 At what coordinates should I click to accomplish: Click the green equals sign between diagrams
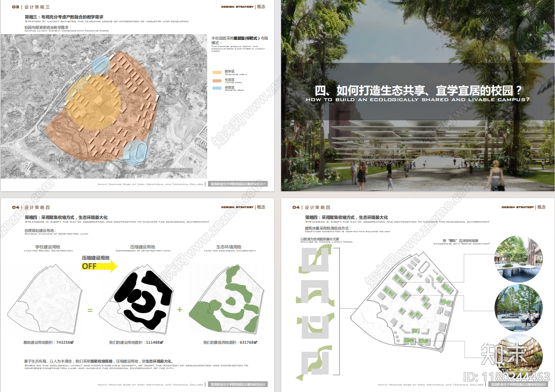coord(90,310)
